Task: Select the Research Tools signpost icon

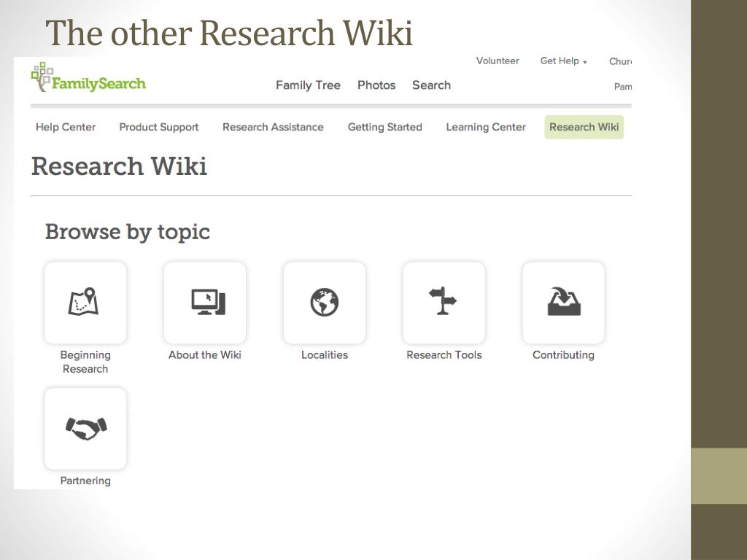Action: (444, 303)
